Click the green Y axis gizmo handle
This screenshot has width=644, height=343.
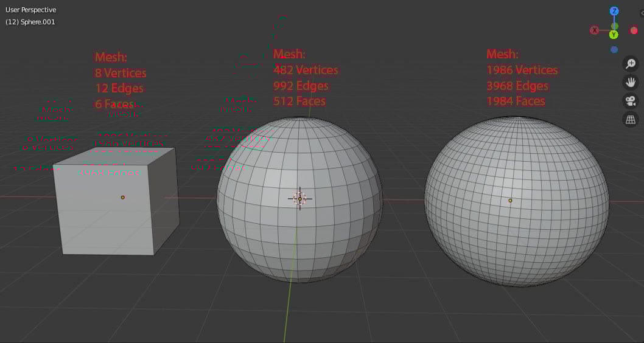click(x=614, y=35)
